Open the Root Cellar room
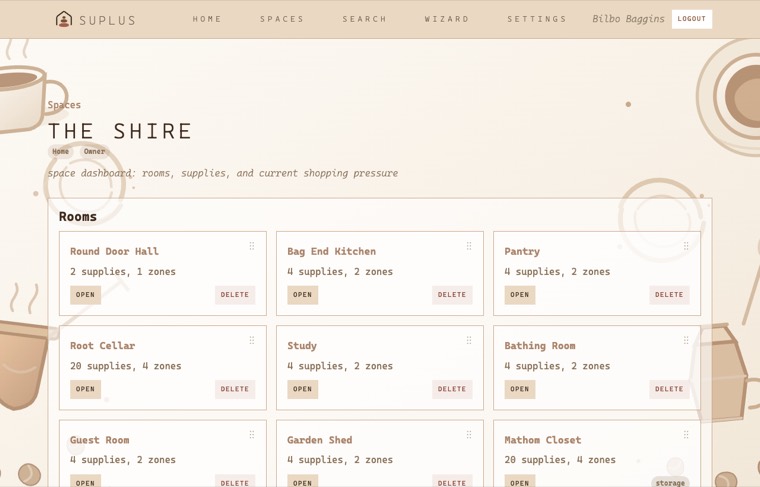This screenshot has height=487, width=760. (85, 389)
